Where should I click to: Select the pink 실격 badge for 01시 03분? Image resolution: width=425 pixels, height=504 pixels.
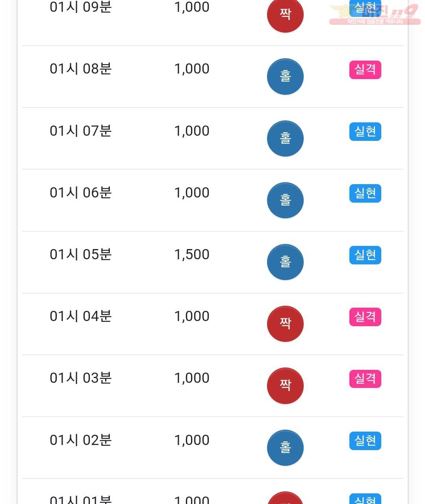[x=365, y=378]
